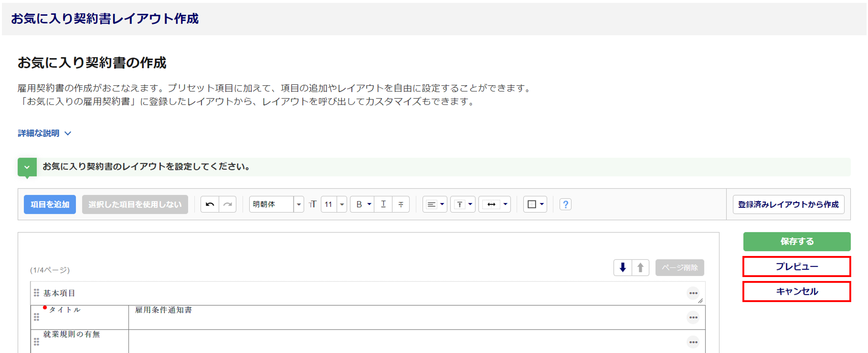Apply underline formatting from the toolbar
Screen dimensions: 868x353
[x=383, y=204]
